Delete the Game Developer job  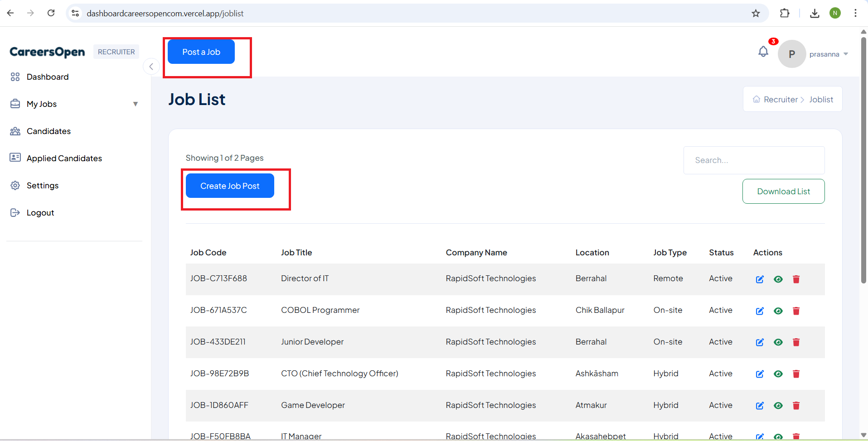point(796,406)
